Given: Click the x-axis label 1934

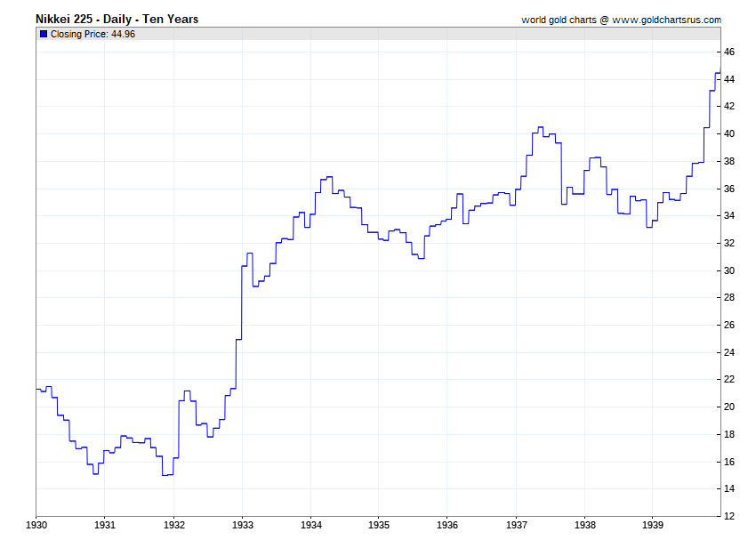Looking at the screenshot, I should pos(311,526).
